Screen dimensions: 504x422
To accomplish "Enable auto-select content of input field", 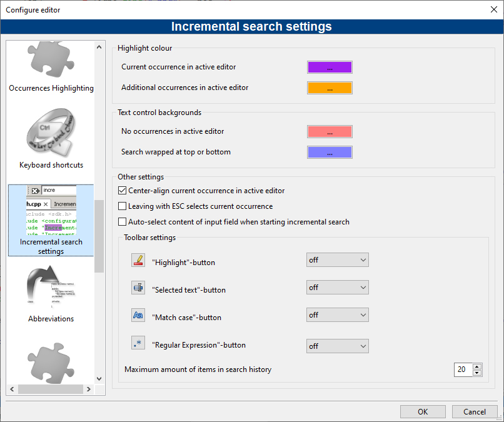I will coord(123,222).
